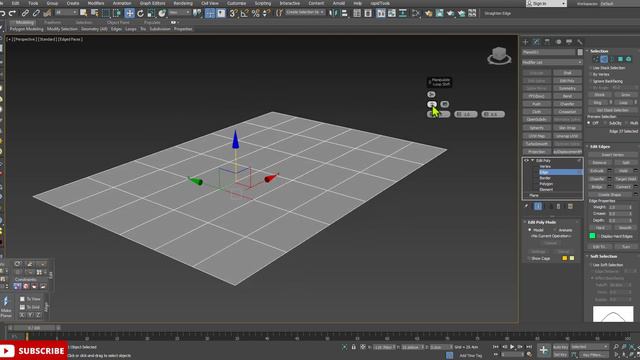
Task: Click the Insert Vertex button in Edit Edges
Action: tap(613, 155)
